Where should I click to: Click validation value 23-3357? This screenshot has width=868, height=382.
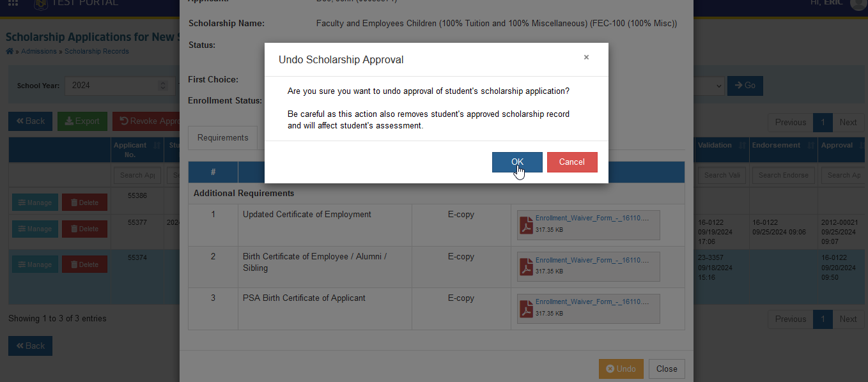click(x=711, y=258)
